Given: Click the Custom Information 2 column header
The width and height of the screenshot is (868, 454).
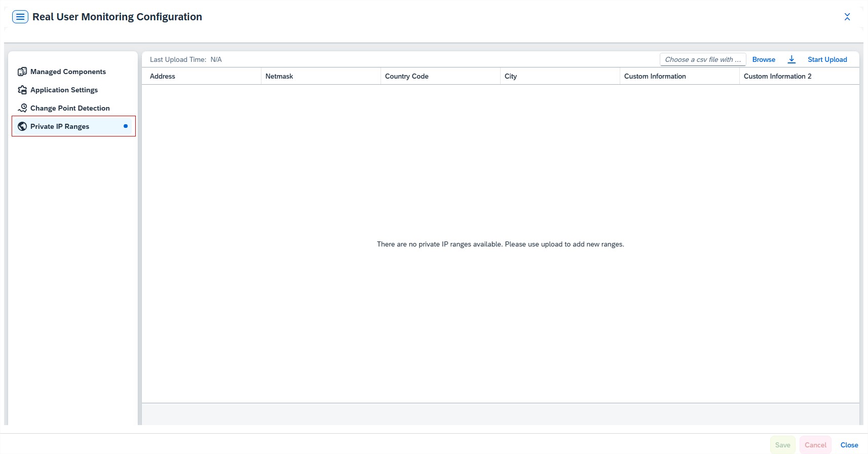Looking at the screenshot, I should (777, 76).
